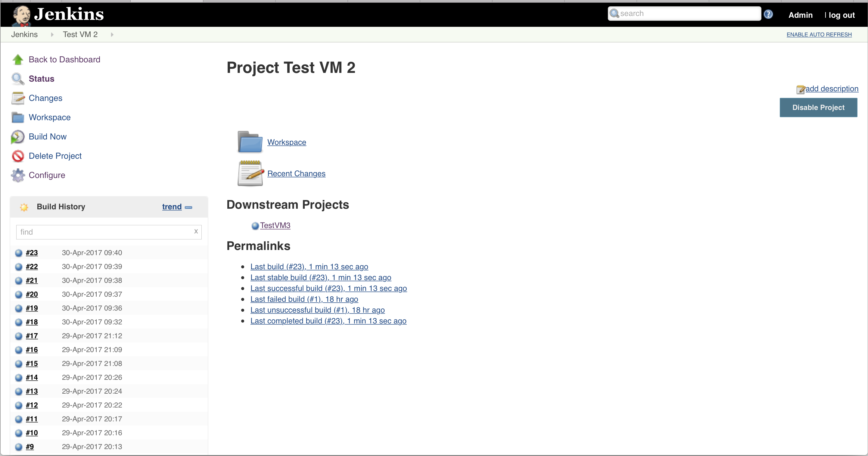Click Disable Project button

(818, 107)
